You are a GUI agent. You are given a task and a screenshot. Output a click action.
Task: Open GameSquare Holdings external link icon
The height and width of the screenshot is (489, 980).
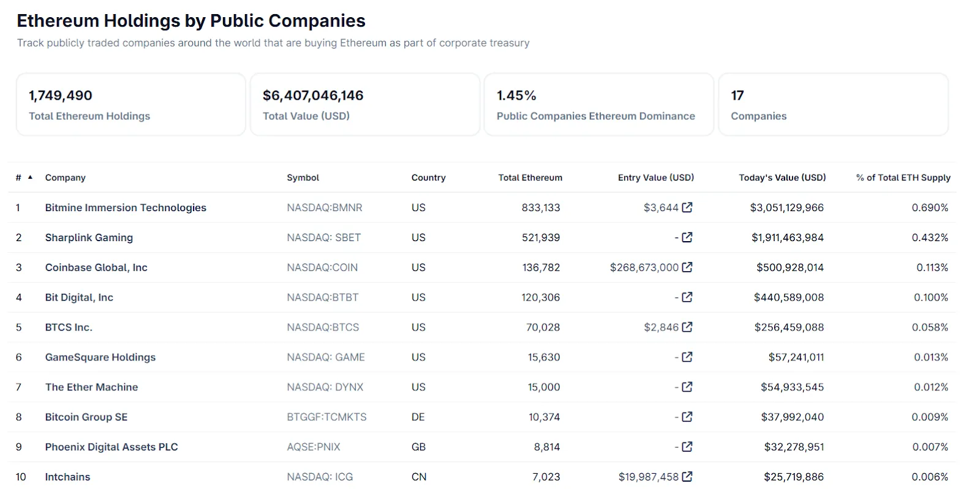(687, 357)
